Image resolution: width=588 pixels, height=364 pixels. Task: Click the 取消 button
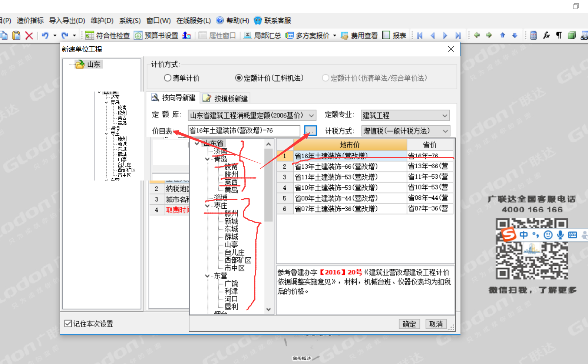tap(436, 324)
